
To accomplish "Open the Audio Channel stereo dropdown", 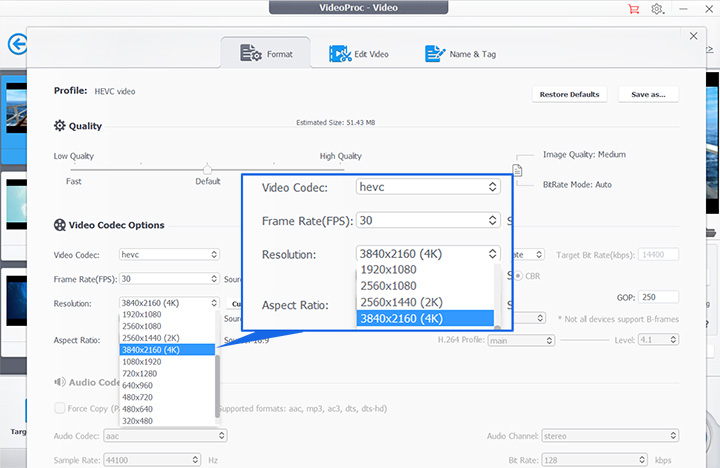I will (610, 436).
